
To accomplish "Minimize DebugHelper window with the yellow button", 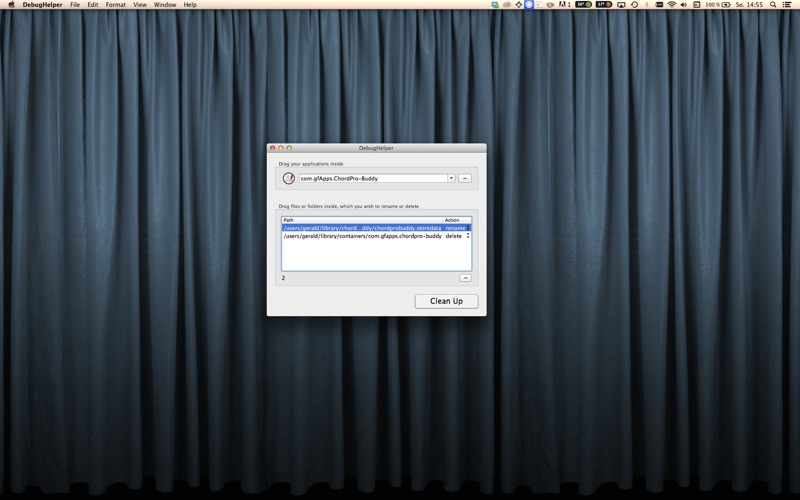I will coord(281,148).
